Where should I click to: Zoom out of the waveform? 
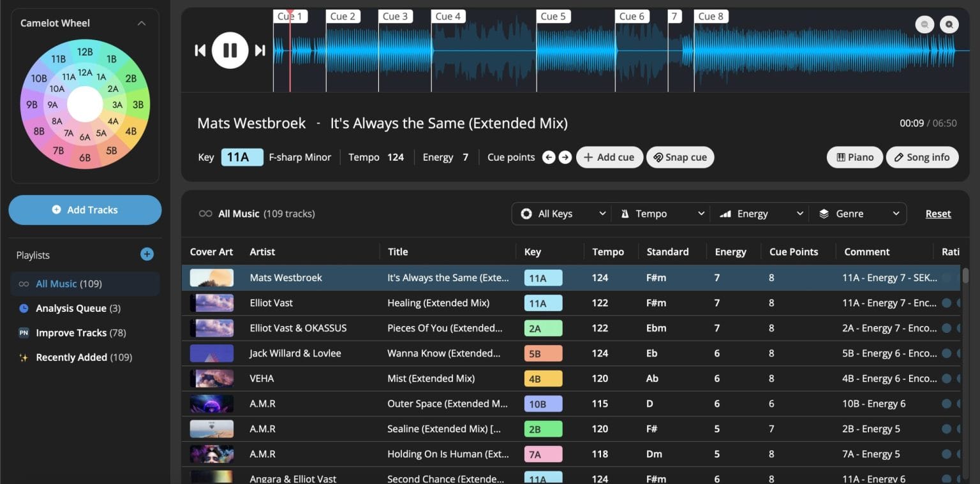924,24
